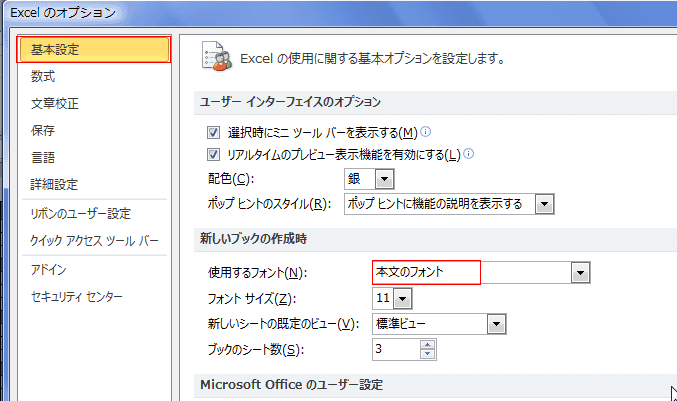The height and width of the screenshot is (401, 677).
Task: Open the 配色 color scheme dropdown
Action: click(x=384, y=180)
